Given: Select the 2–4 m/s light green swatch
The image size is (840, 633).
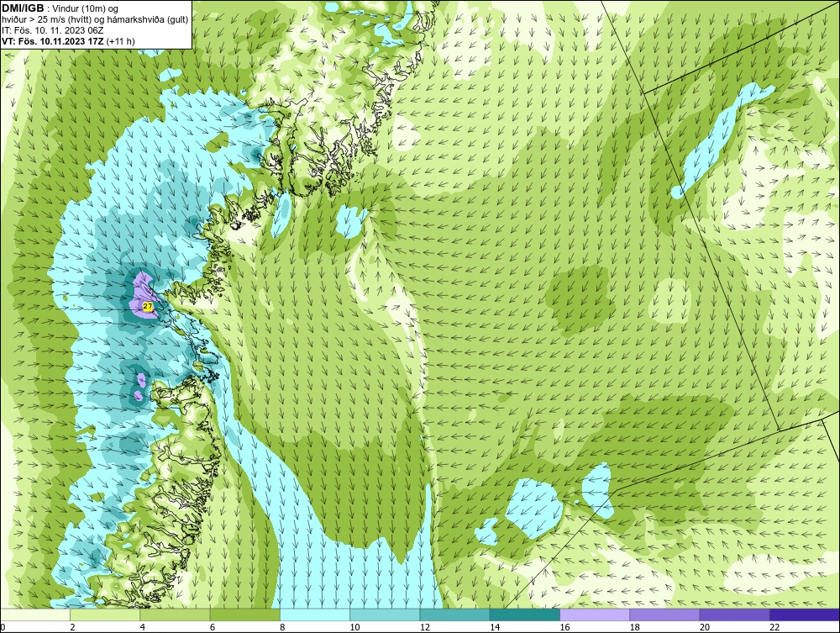Looking at the screenshot, I should point(105,615).
